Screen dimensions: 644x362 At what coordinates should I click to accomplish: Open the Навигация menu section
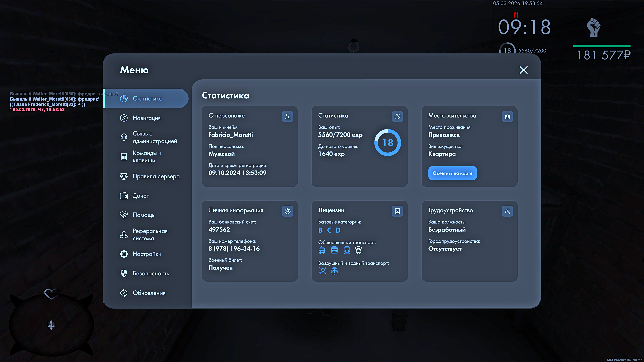coord(146,118)
